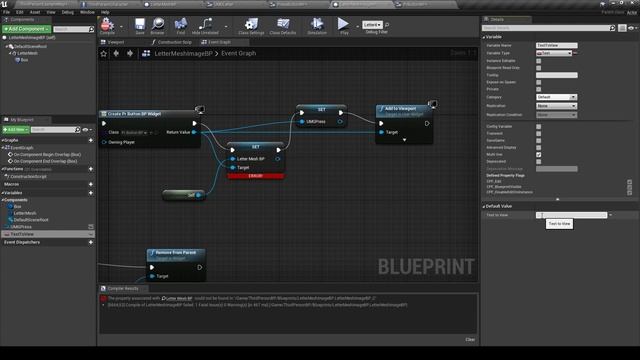Open Play options dropdown arrow
The width and height of the screenshot is (640, 360).
pyautogui.click(x=357, y=27)
